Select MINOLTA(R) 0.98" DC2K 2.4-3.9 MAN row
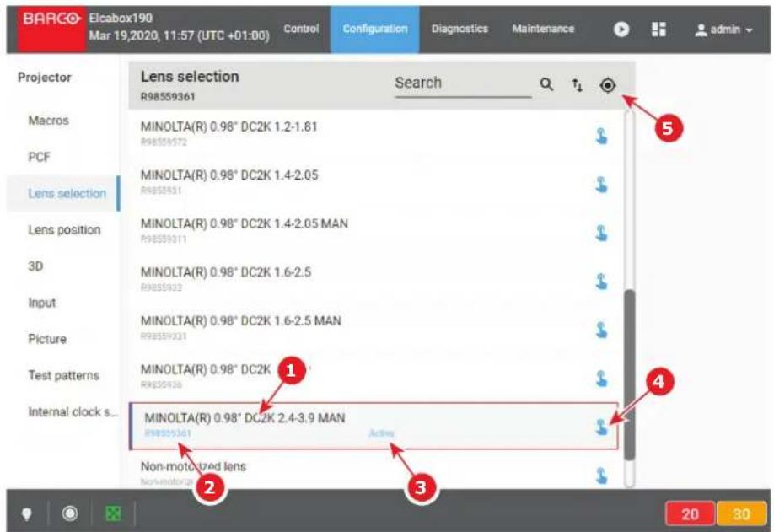774x532 pixels. click(x=374, y=426)
